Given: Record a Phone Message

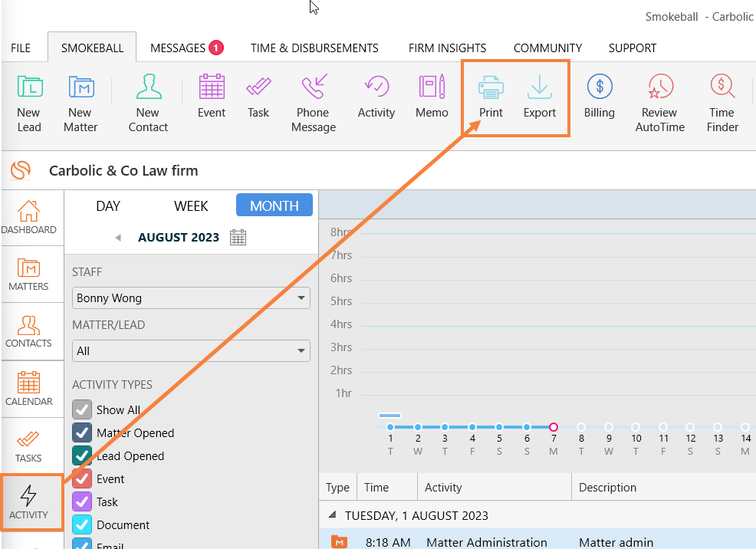Looking at the screenshot, I should click(314, 104).
